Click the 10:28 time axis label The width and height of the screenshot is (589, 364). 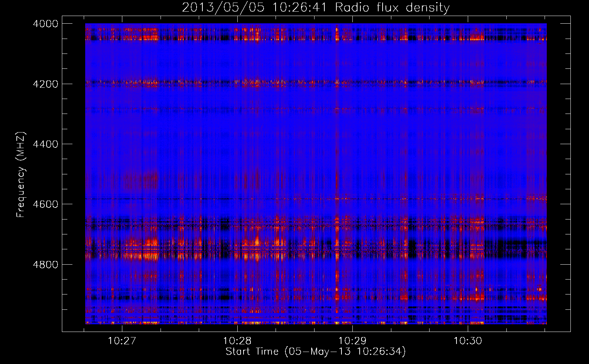pyautogui.click(x=237, y=341)
